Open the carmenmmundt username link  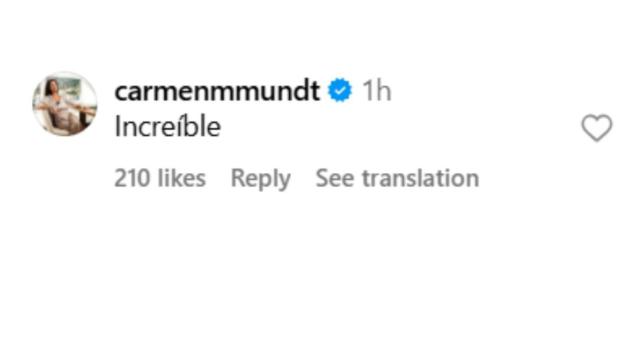(x=217, y=91)
